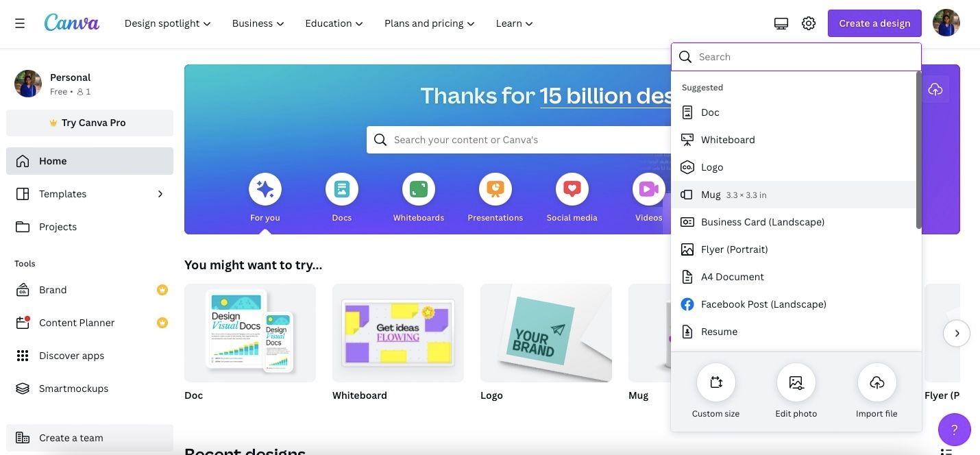Choose Mug from suggested list
The width and height of the screenshot is (980, 455).
coord(795,195)
